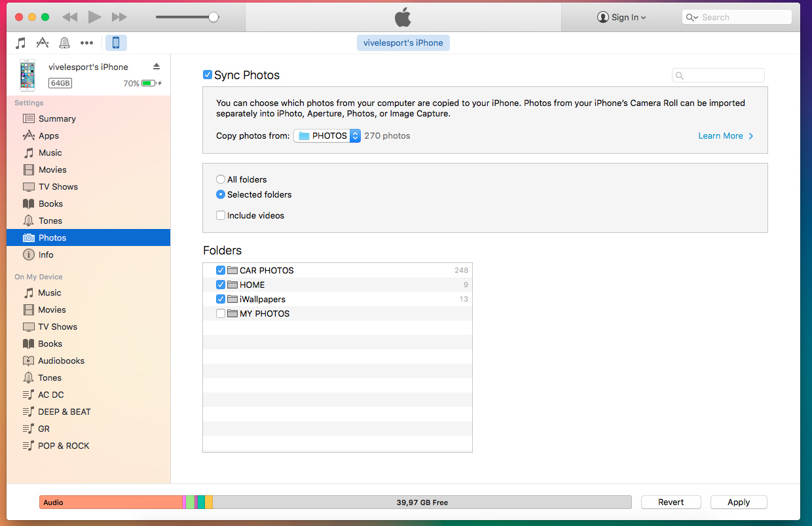Screen dimensions: 812x526
Task: Adjust the volume slider knob
Action: [x=213, y=17]
